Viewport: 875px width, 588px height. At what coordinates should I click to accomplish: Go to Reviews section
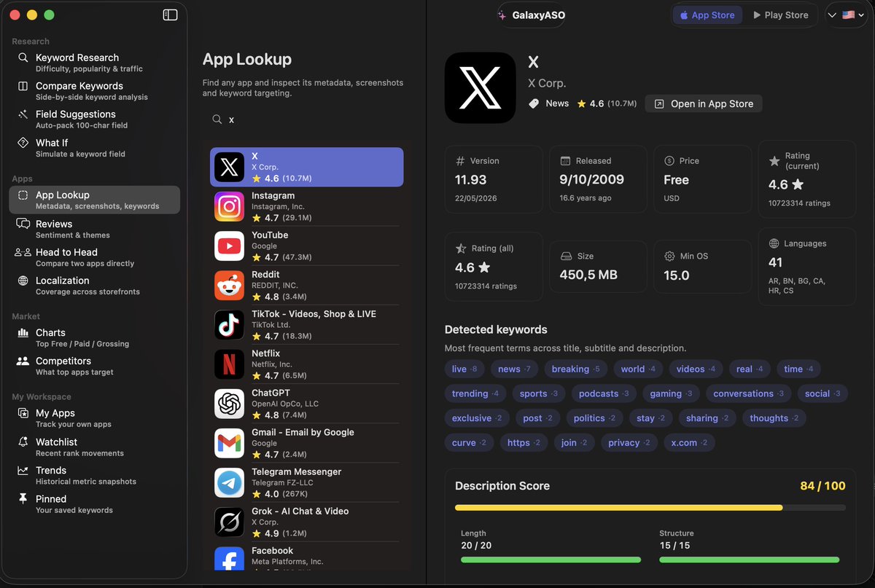coord(95,229)
